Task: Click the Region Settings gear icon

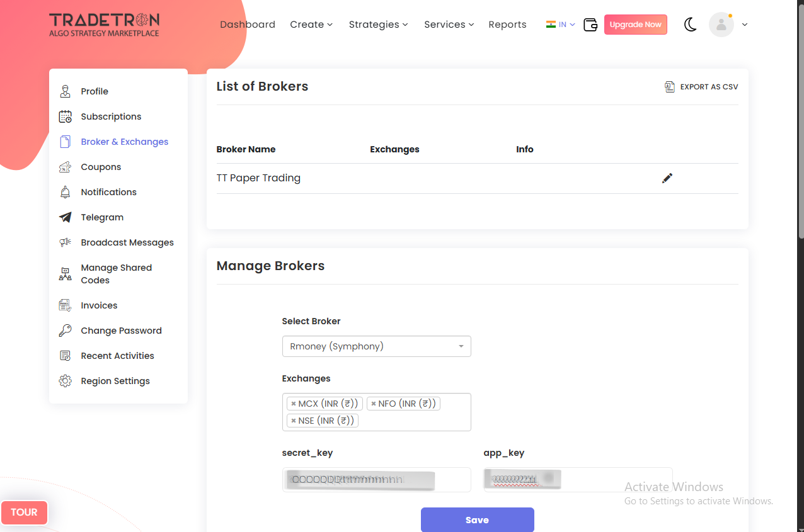Action: tap(65, 381)
